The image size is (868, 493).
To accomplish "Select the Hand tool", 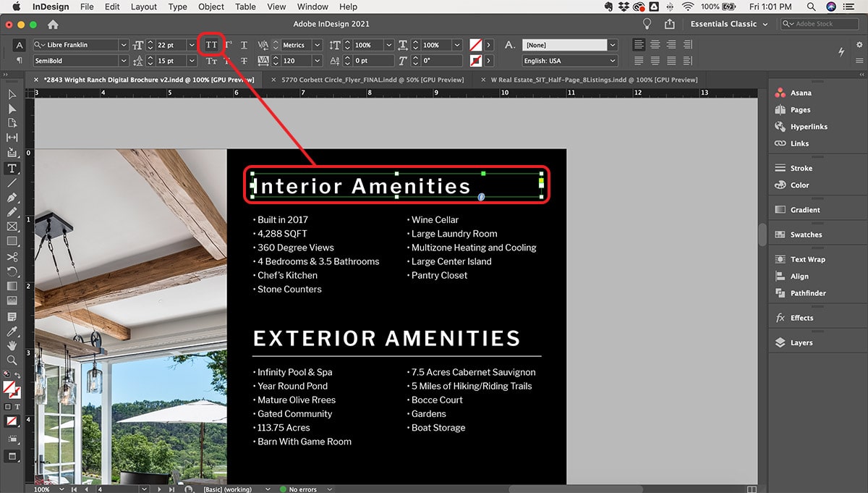I will [12, 345].
